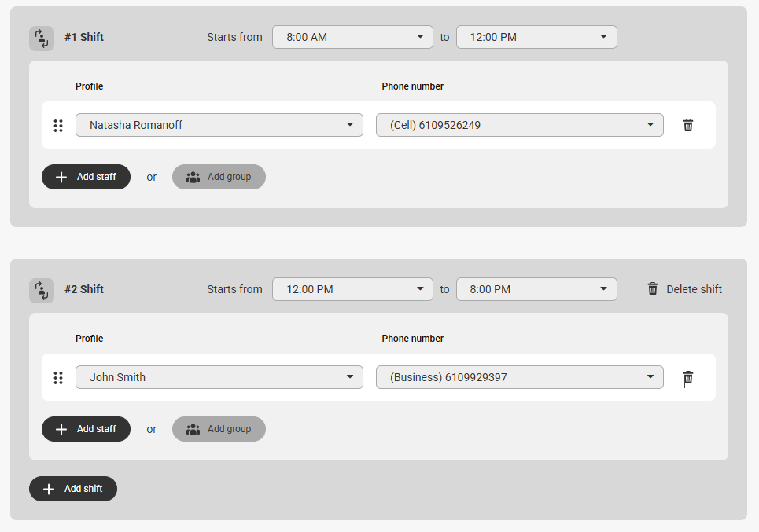Grab the drag handle for Natasha Romanoff
The height and width of the screenshot is (532, 759).
point(58,125)
